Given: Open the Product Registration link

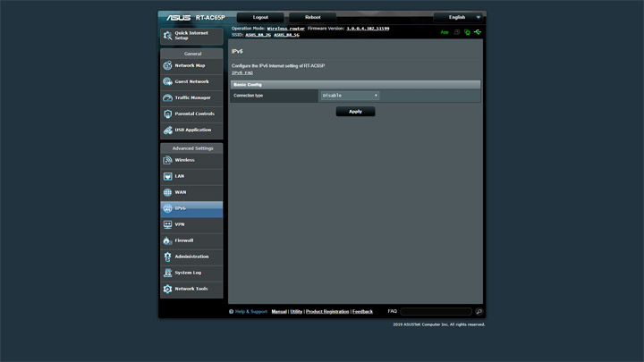Looking at the screenshot, I should pos(327,312).
